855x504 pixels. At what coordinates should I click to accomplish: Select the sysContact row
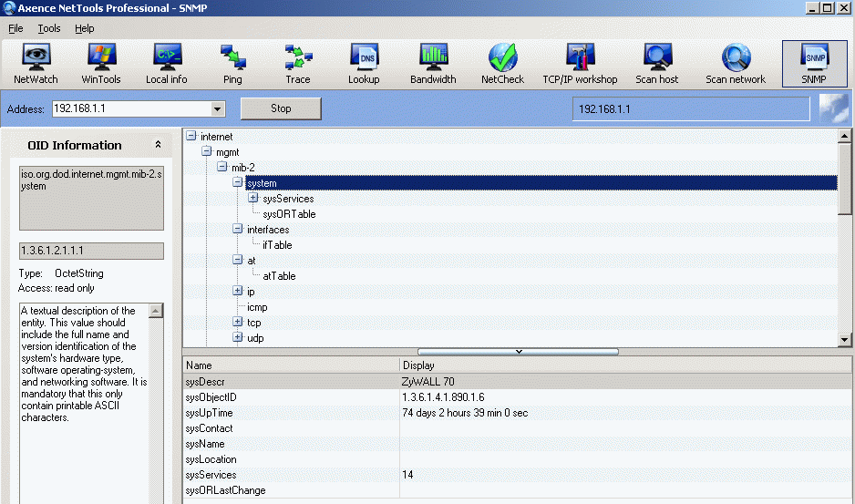click(517, 428)
